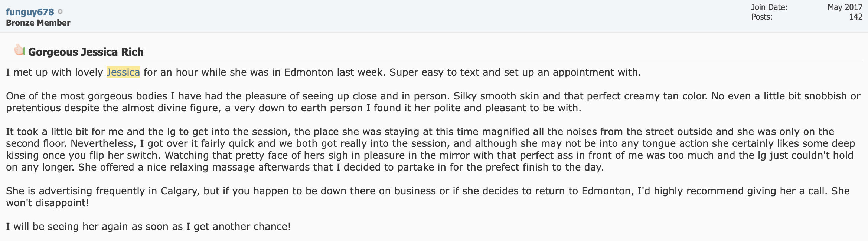Click the Posts label in the header
The width and height of the screenshot is (868, 241).
(762, 17)
